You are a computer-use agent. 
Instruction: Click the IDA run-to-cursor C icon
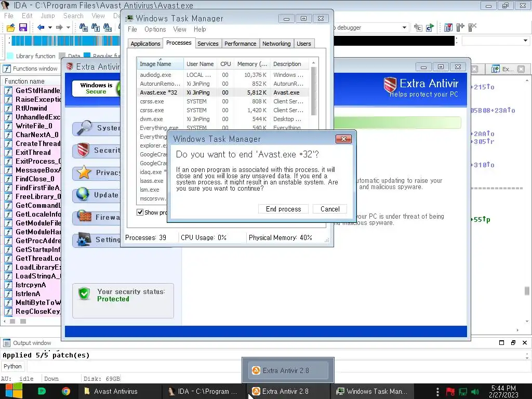(418, 28)
